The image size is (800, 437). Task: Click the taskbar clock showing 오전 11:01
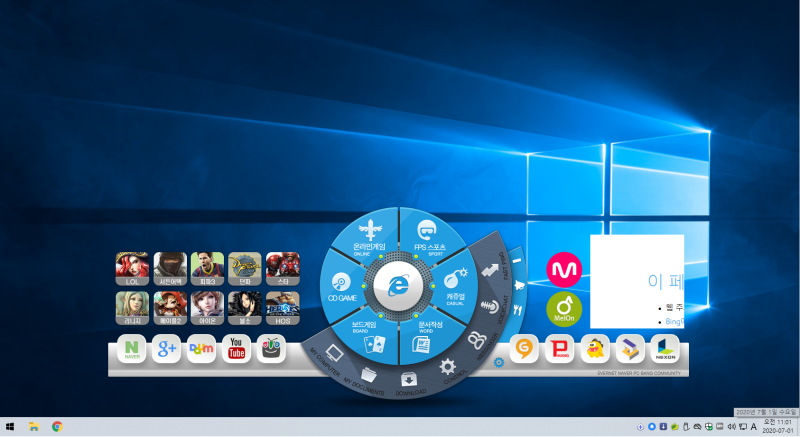(x=777, y=426)
